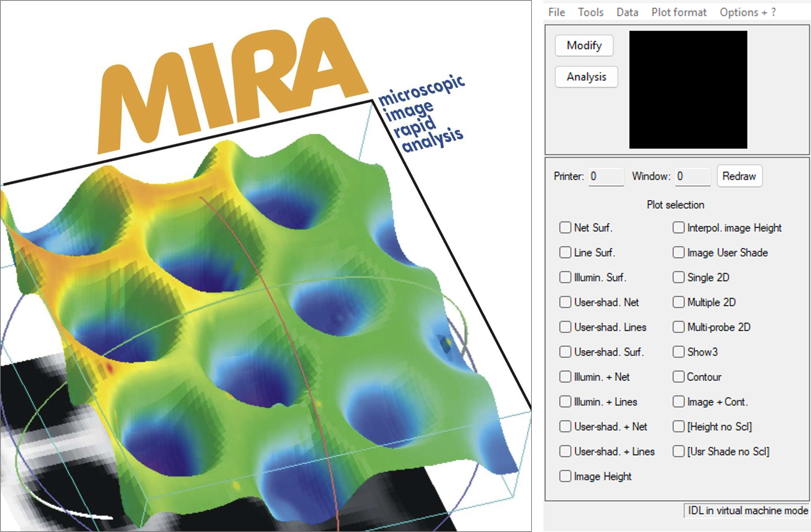Open the Options + ? menu

pyautogui.click(x=748, y=12)
